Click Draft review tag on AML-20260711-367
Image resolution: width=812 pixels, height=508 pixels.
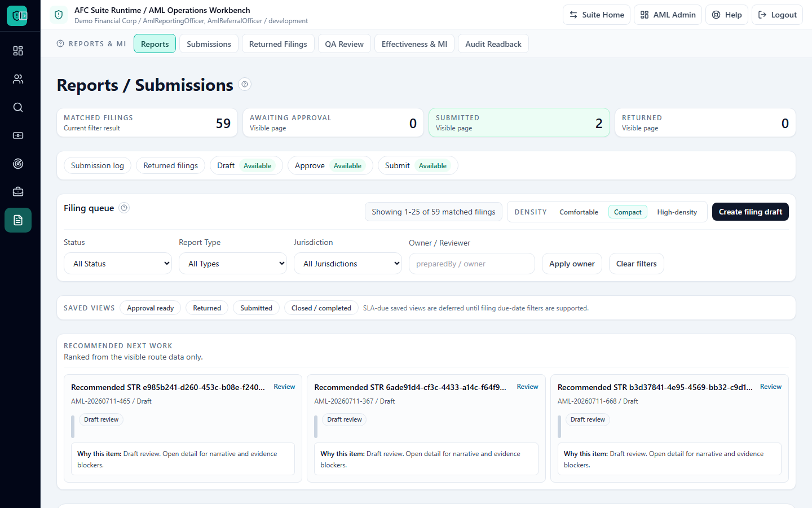click(x=345, y=419)
